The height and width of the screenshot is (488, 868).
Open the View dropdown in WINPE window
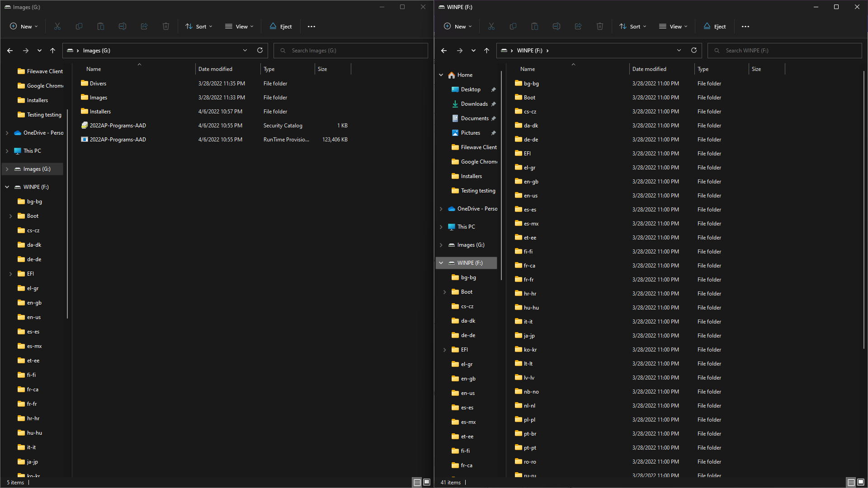[x=673, y=26]
